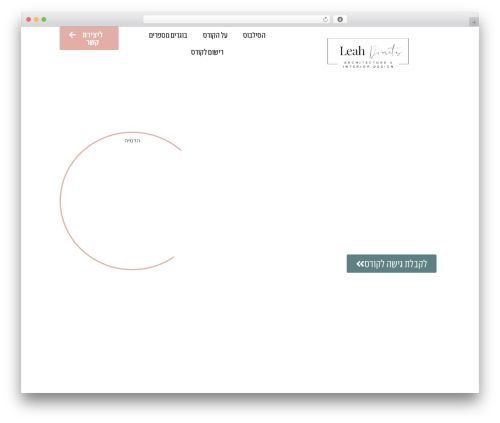Click the red close window dot

pyautogui.click(x=29, y=20)
